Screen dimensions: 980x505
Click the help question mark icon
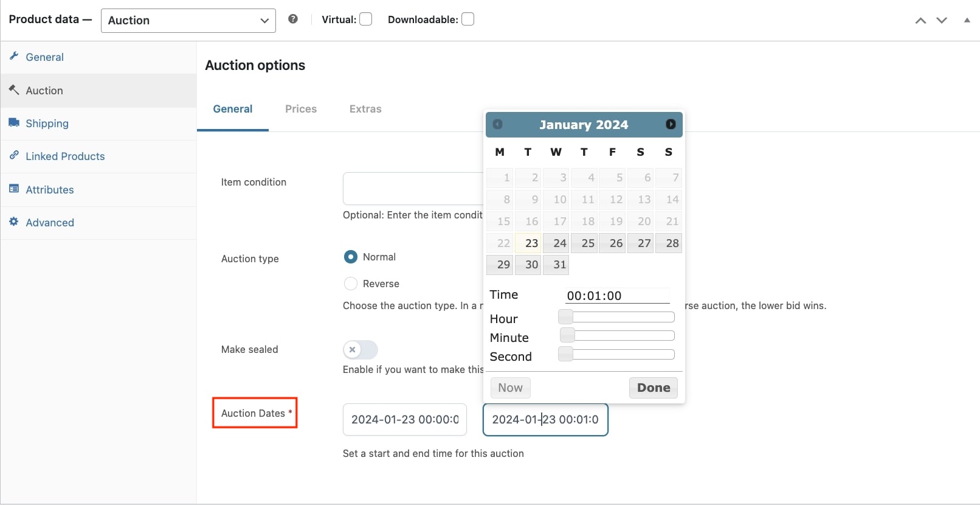(x=293, y=19)
